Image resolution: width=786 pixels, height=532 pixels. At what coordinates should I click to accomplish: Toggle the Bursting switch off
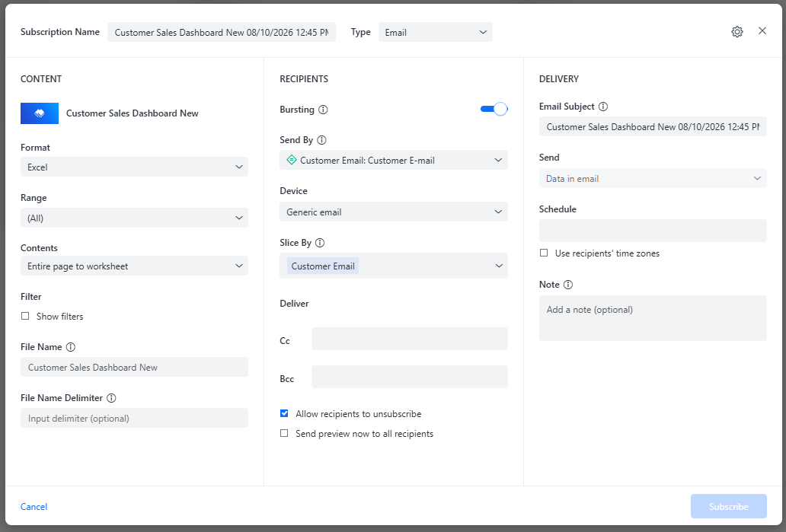(x=494, y=109)
